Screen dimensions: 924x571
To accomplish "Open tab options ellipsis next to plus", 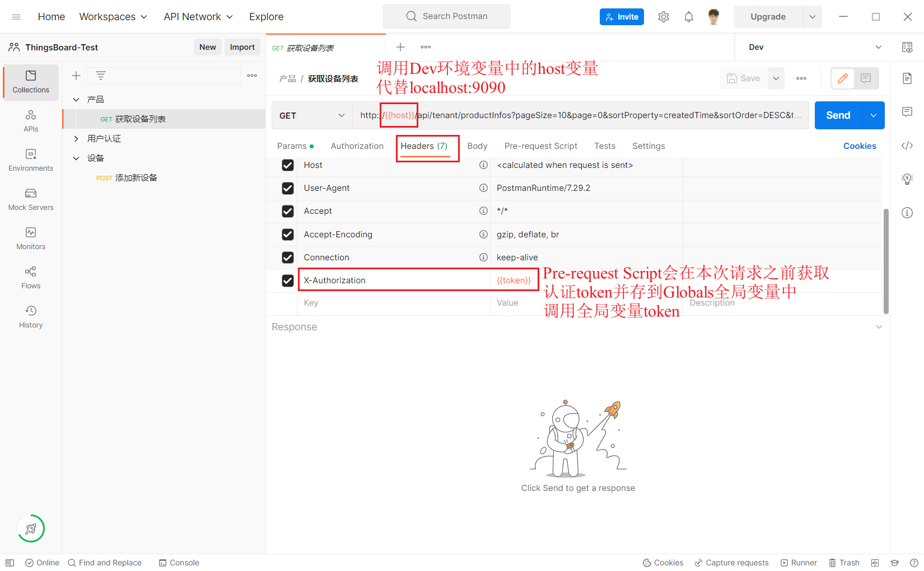I will click(426, 47).
